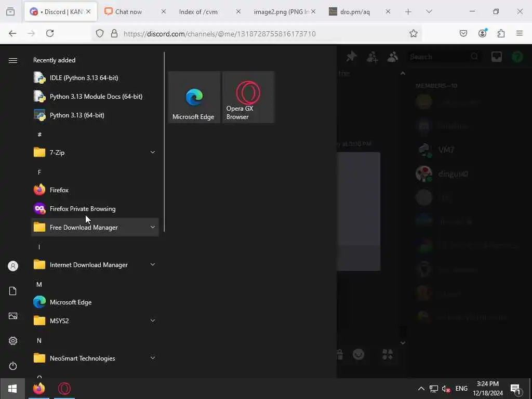Viewport: 532px width, 399px height.
Task: Expand Free Download Manager folder chevron
Action: point(153,228)
